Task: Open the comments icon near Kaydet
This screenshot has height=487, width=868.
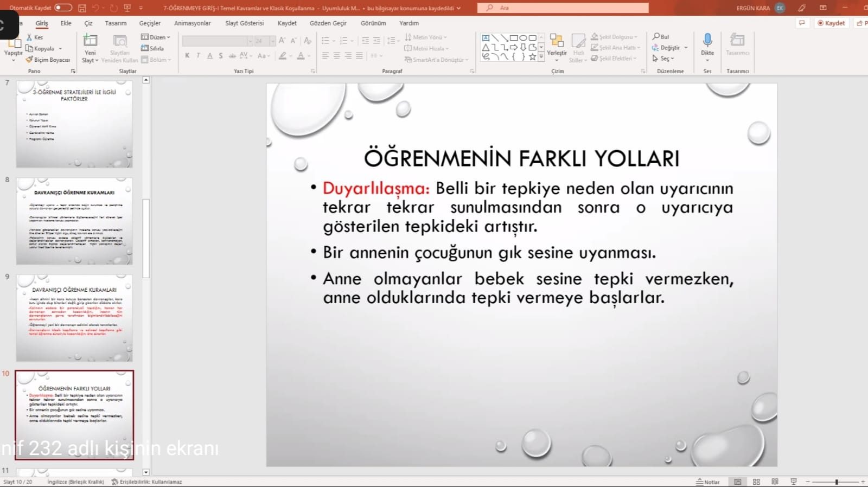Action: (x=802, y=23)
